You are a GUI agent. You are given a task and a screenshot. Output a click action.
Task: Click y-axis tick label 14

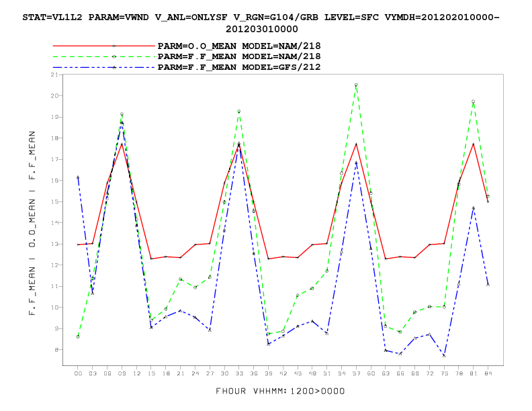[54, 223]
